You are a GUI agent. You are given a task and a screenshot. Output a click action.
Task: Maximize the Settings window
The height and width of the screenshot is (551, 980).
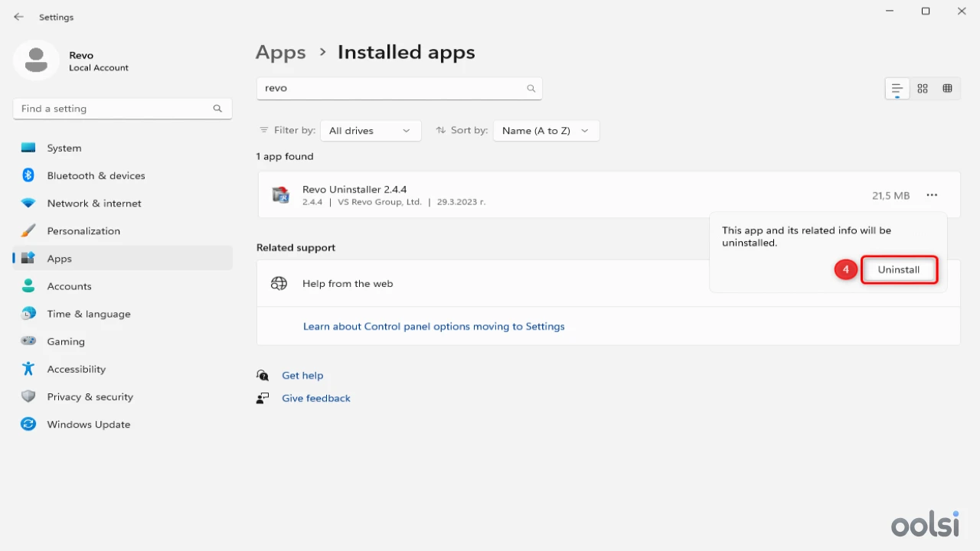coord(926,11)
